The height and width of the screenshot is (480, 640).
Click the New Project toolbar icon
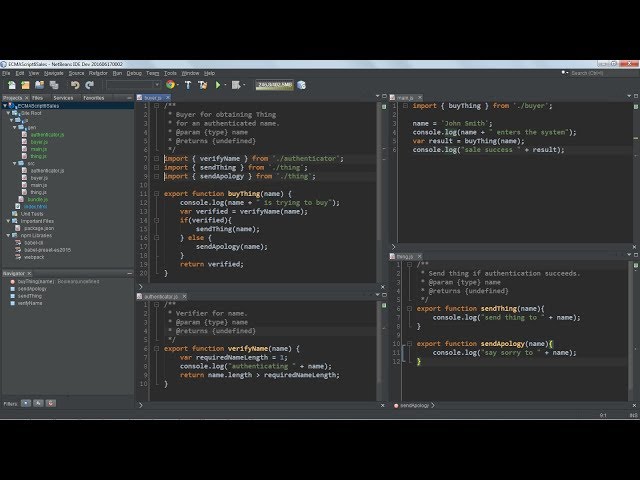[25, 85]
